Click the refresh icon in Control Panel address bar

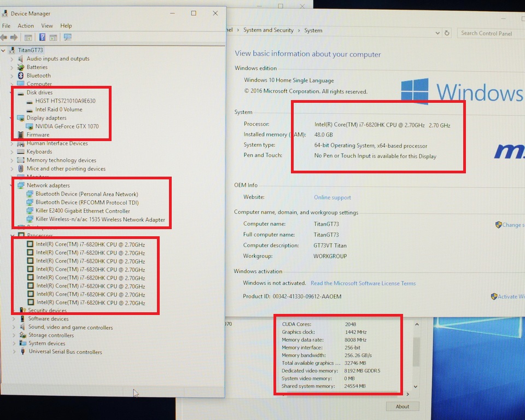coord(447,33)
